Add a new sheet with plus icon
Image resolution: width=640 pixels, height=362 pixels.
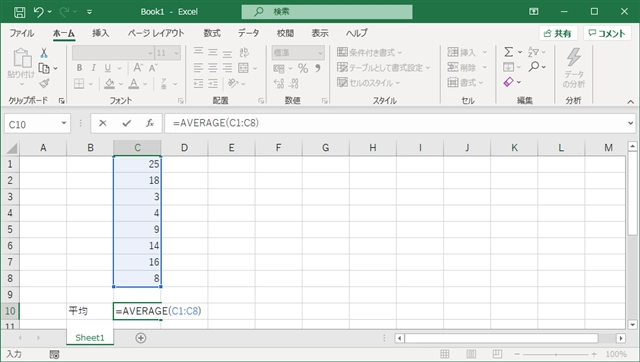pos(141,338)
